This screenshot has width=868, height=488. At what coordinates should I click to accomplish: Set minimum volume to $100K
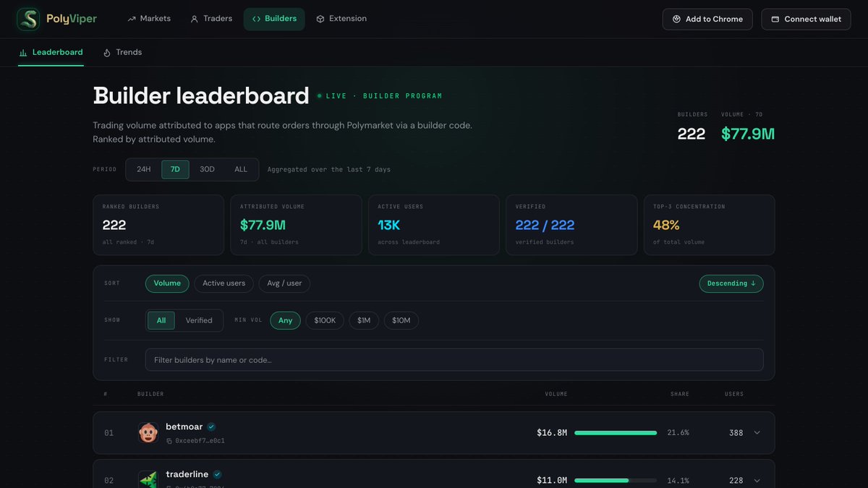tap(325, 320)
